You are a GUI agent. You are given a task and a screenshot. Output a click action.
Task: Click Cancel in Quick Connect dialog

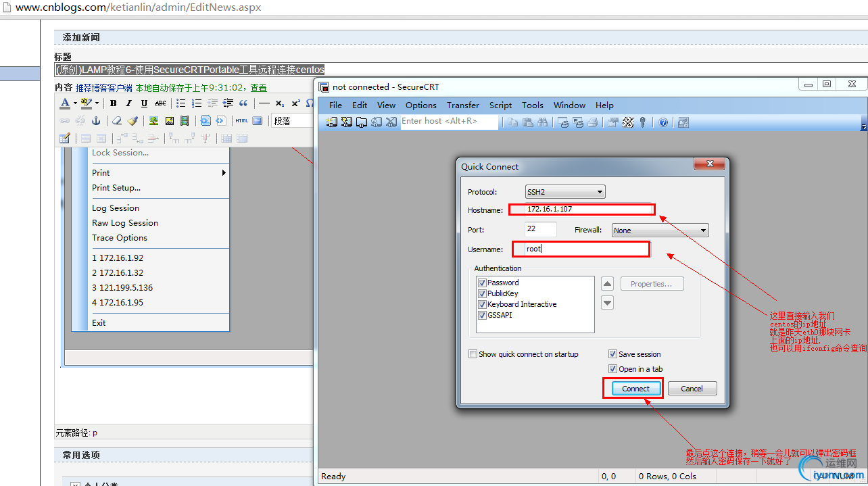[x=692, y=389]
